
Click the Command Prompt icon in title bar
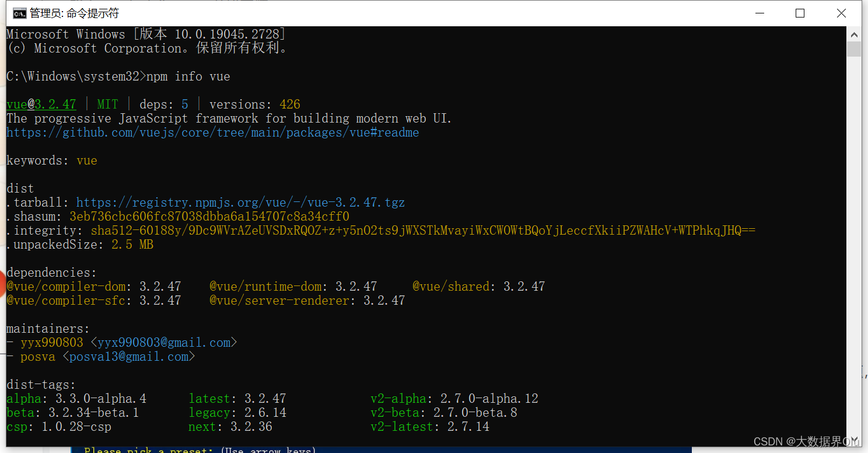tap(20, 13)
